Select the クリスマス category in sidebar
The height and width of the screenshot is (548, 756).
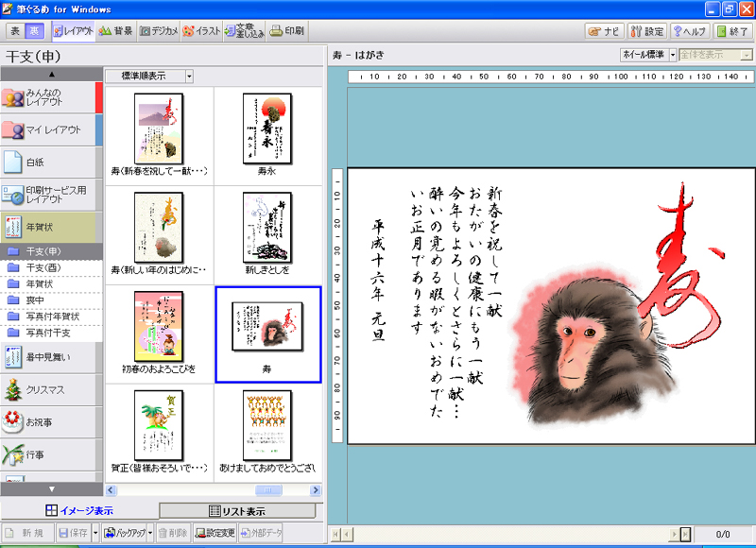coord(47,388)
